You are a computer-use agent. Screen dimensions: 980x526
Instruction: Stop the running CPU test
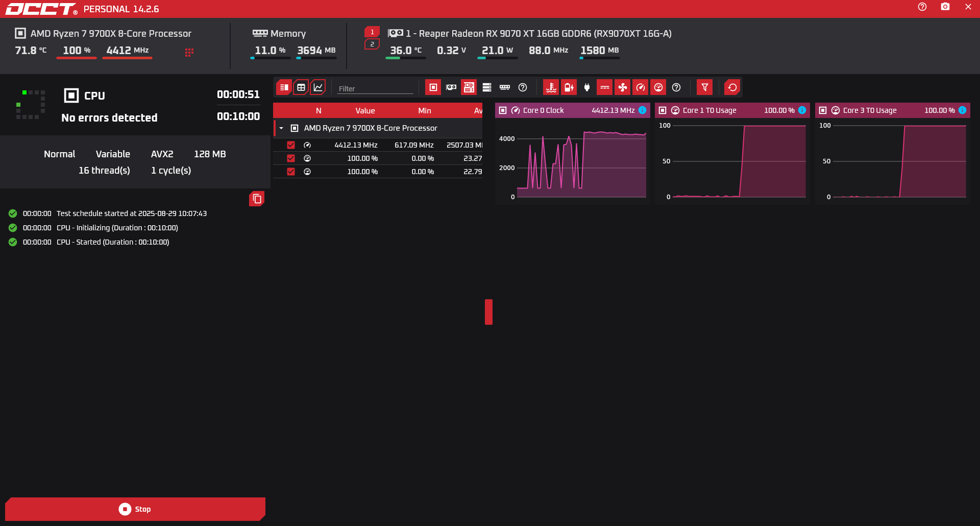click(x=135, y=509)
